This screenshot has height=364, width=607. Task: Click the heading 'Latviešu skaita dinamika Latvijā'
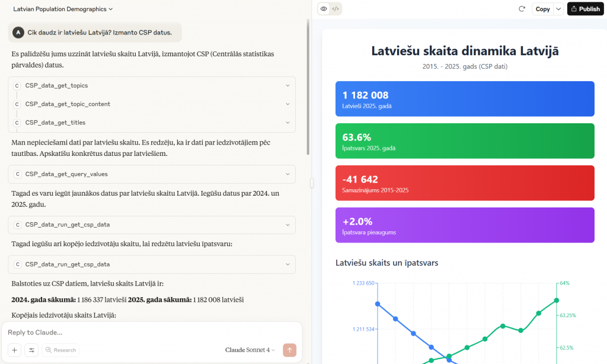pyautogui.click(x=465, y=51)
